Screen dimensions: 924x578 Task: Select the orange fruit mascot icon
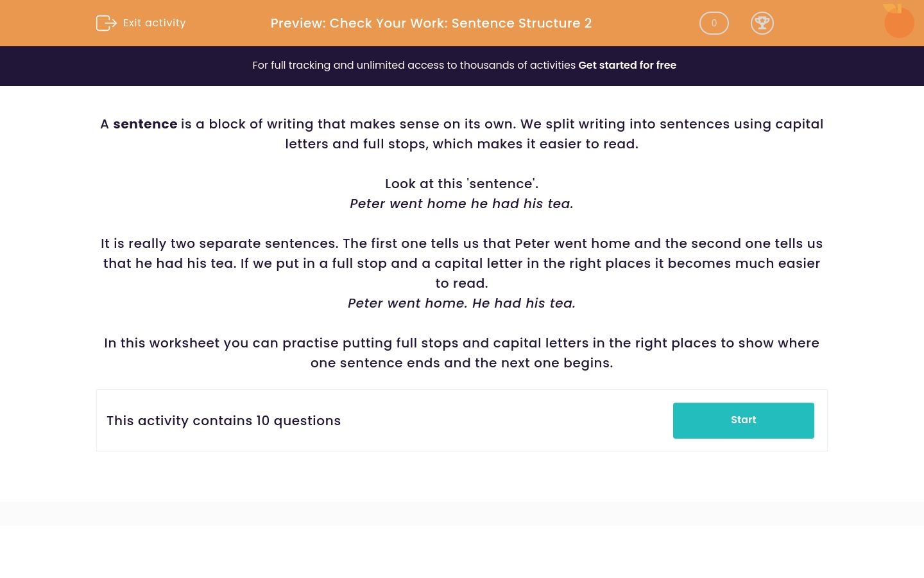coord(898,21)
